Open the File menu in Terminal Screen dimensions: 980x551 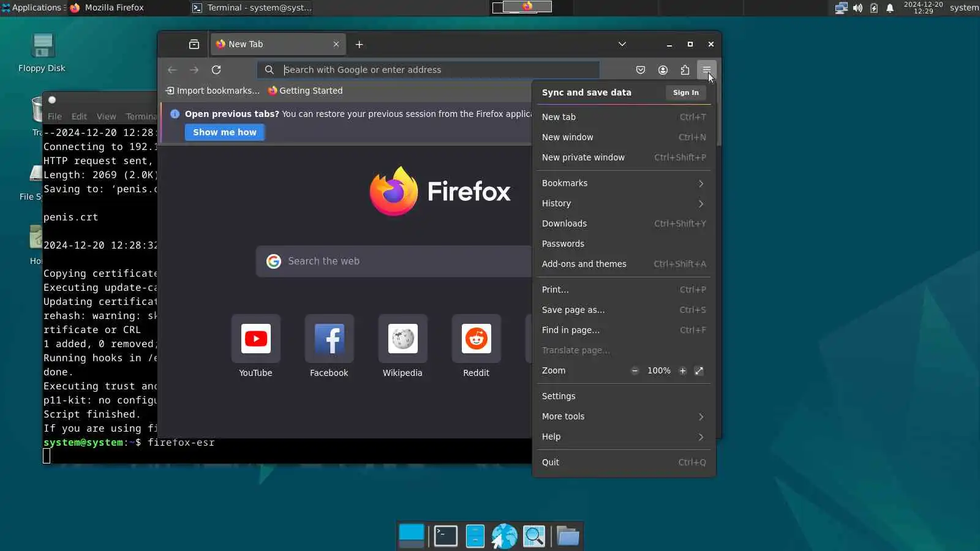pos(55,116)
